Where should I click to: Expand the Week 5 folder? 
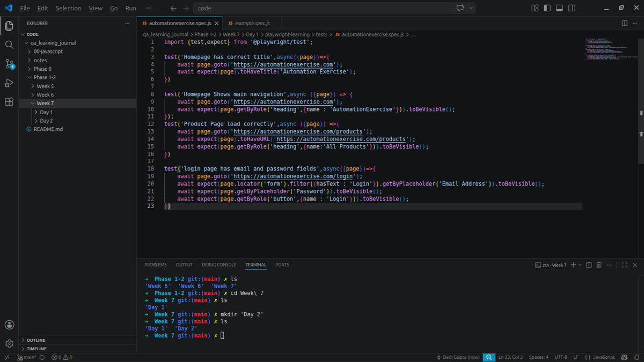(x=78, y=86)
